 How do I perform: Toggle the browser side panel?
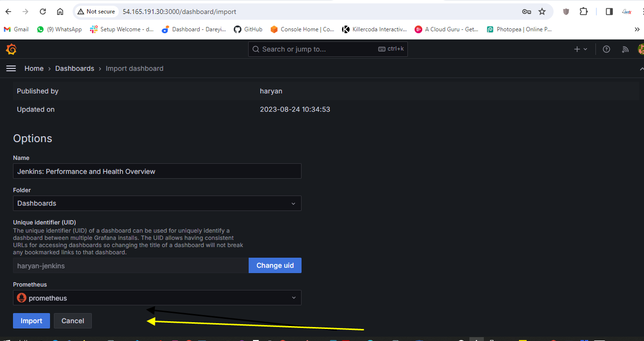click(609, 12)
